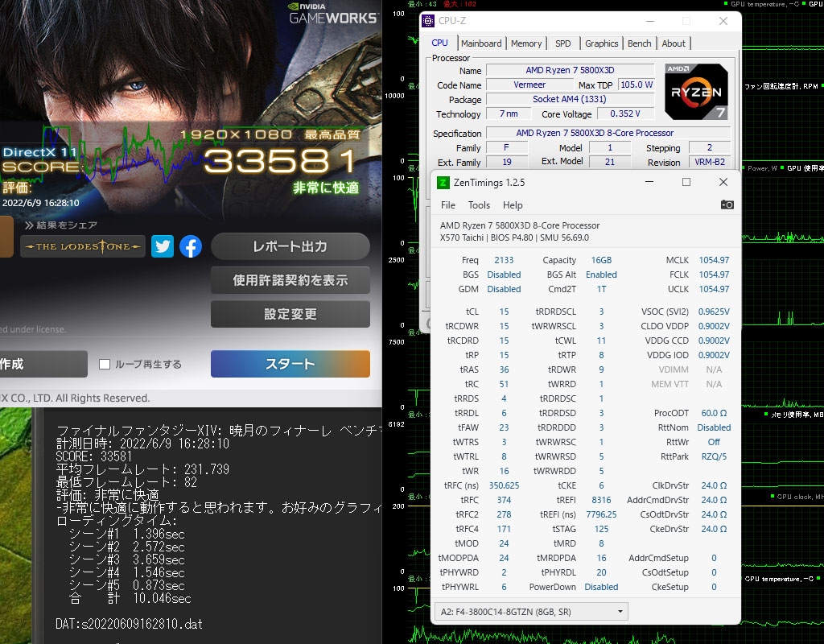Click the DAT:s20220609162810.dat line

pos(129,624)
